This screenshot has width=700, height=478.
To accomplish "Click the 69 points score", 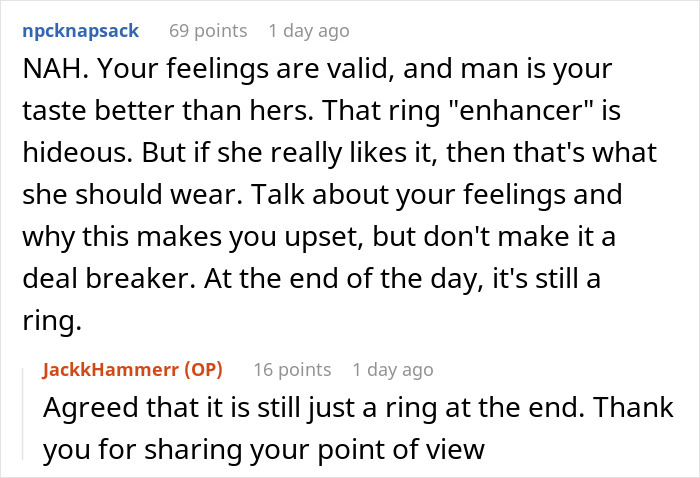I will point(208,31).
